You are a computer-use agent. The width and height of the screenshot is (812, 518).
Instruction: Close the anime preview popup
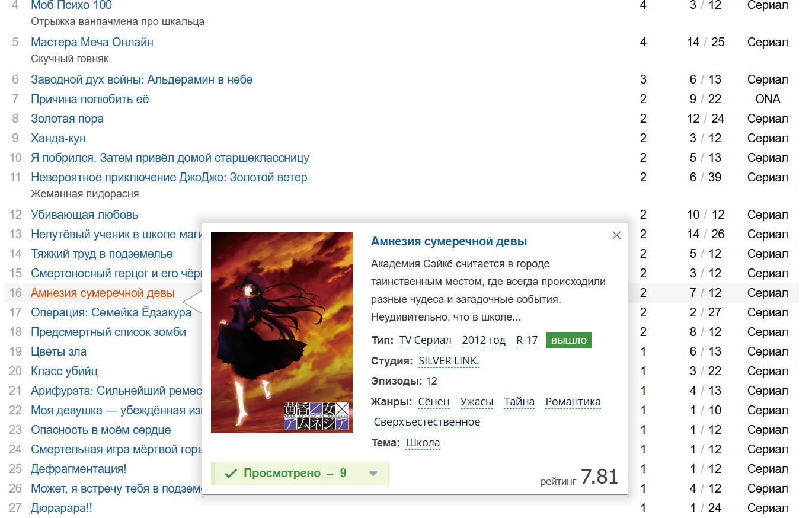616,235
